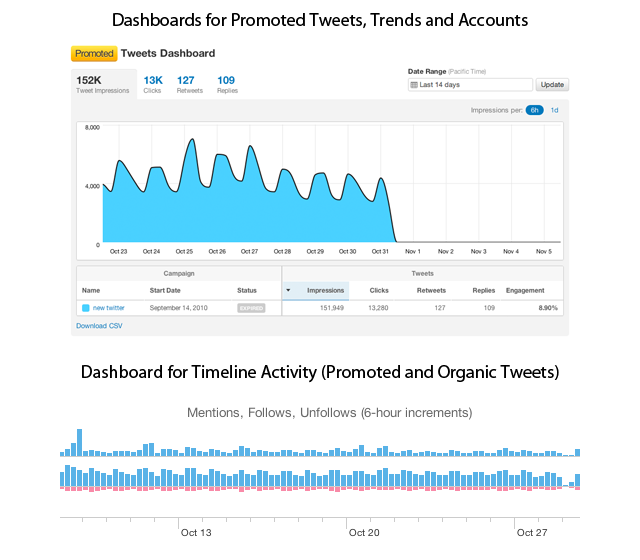Click the sort arrow beside Impressions
The width and height of the screenshot is (640, 560).
click(288, 291)
